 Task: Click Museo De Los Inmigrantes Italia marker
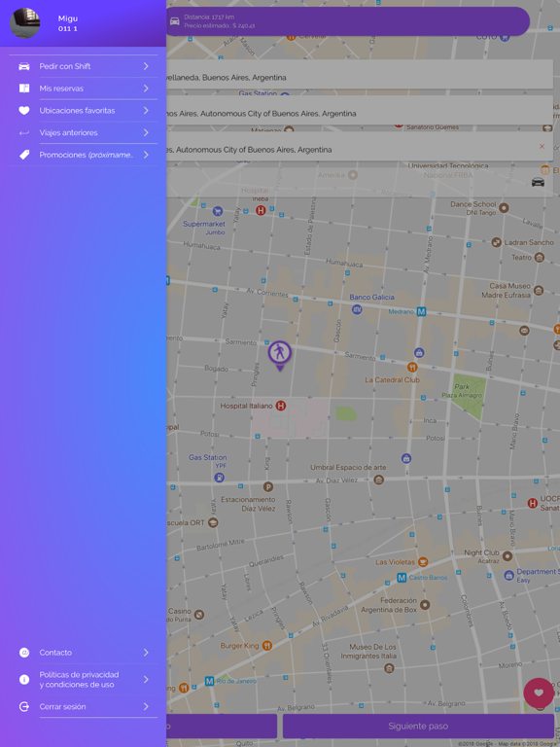click(x=389, y=668)
